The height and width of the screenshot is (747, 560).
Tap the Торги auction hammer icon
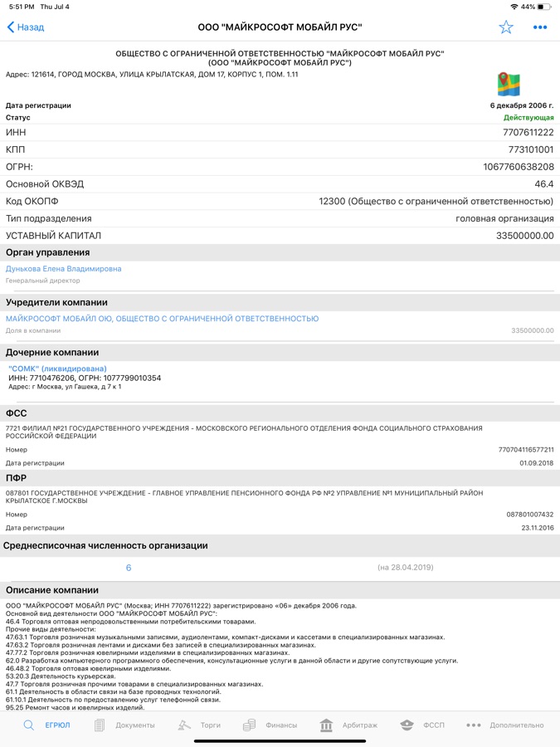click(184, 725)
